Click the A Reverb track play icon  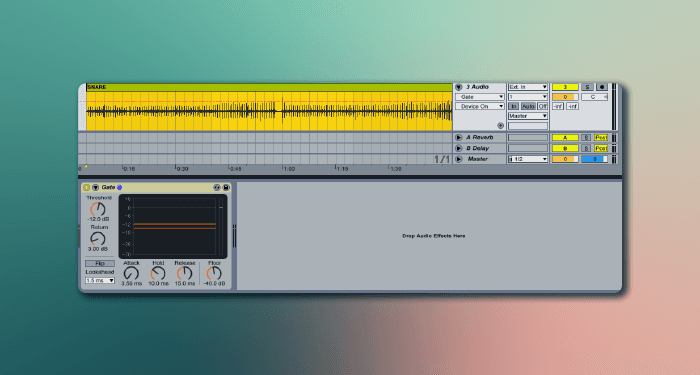click(x=458, y=138)
